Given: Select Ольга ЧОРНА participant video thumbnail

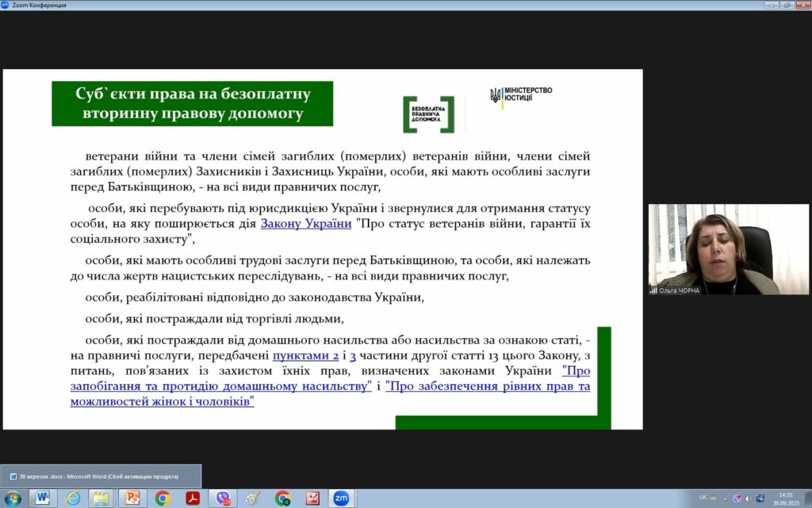Looking at the screenshot, I should tap(728, 249).
